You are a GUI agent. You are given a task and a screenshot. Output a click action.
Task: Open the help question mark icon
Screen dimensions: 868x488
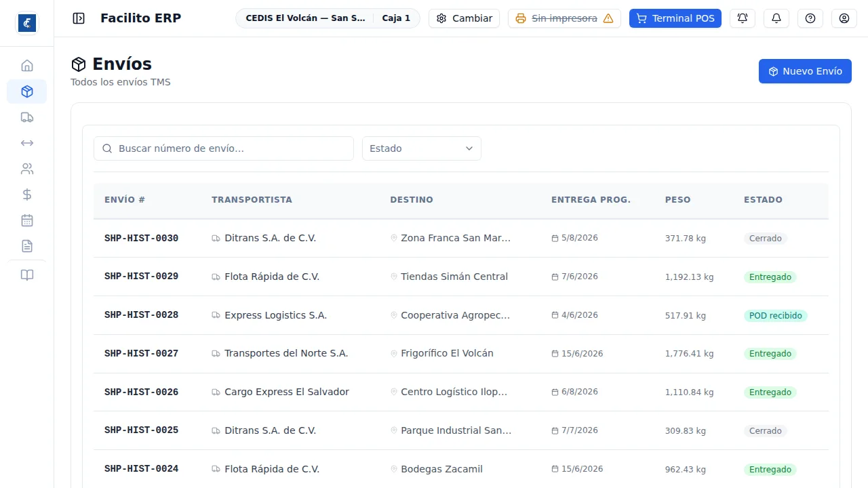pyautogui.click(x=810, y=18)
